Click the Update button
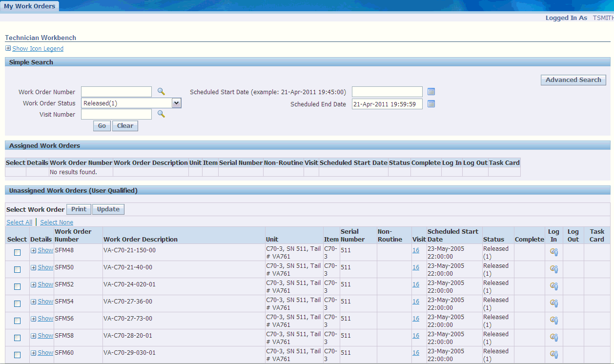This screenshot has height=364, width=614. click(108, 209)
